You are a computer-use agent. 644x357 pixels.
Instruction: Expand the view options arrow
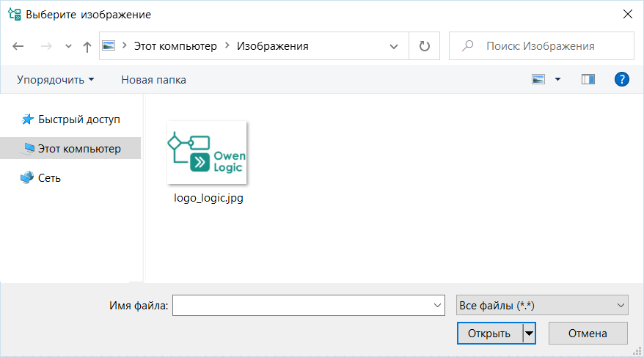click(x=557, y=79)
